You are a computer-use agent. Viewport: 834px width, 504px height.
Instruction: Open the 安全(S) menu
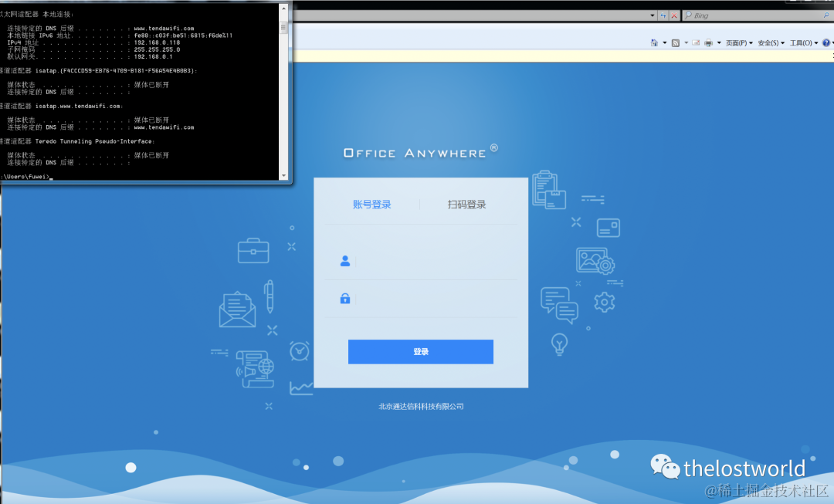[x=771, y=43]
